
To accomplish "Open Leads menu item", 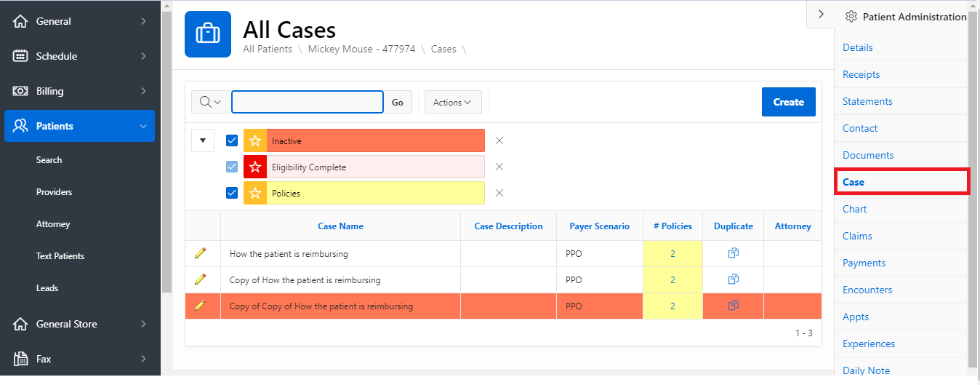I will (x=47, y=288).
